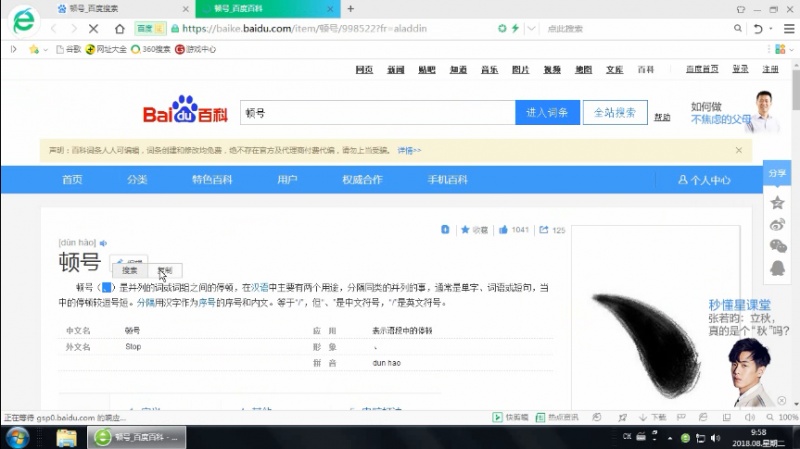Open the 游戏中心 bookmark
Screen dimensions: 800x449
[195, 49]
